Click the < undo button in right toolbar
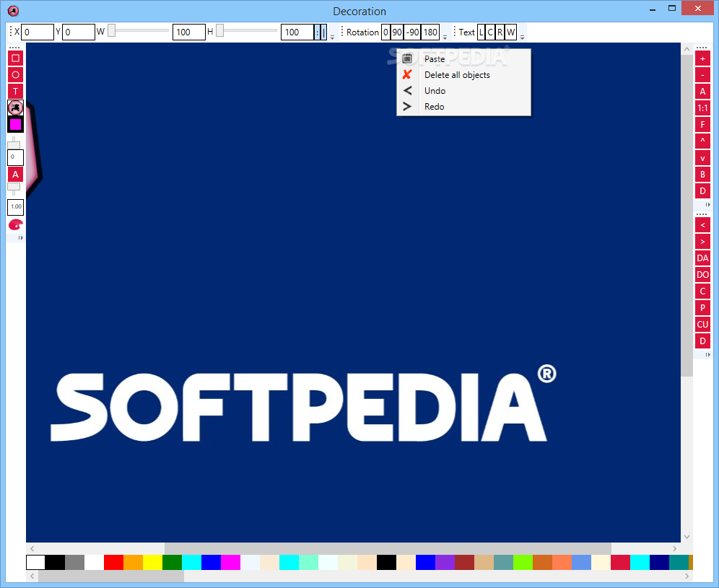Image resolution: width=719 pixels, height=588 pixels. [x=702, y=225]
